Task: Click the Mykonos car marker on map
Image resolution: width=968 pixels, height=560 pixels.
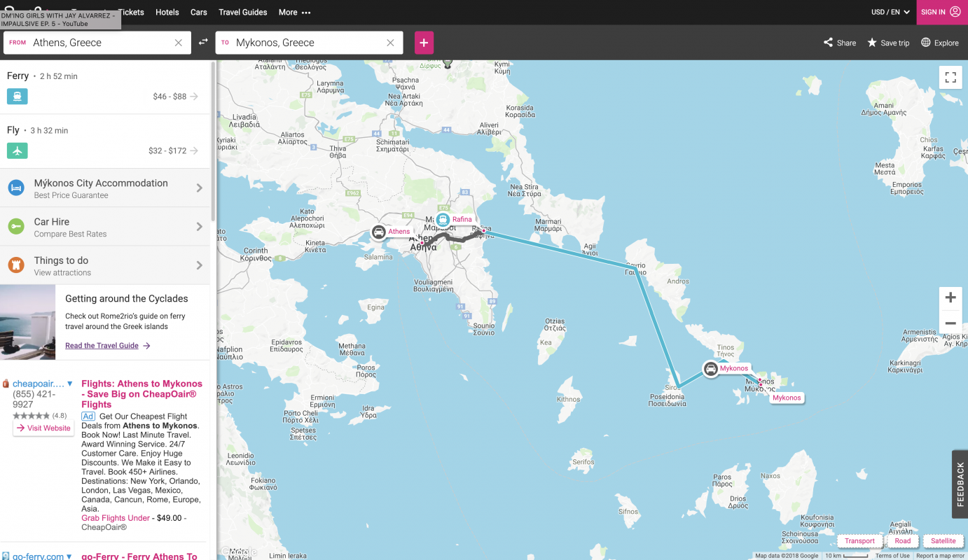Action: pyautogui.click(x=711, y=369)
